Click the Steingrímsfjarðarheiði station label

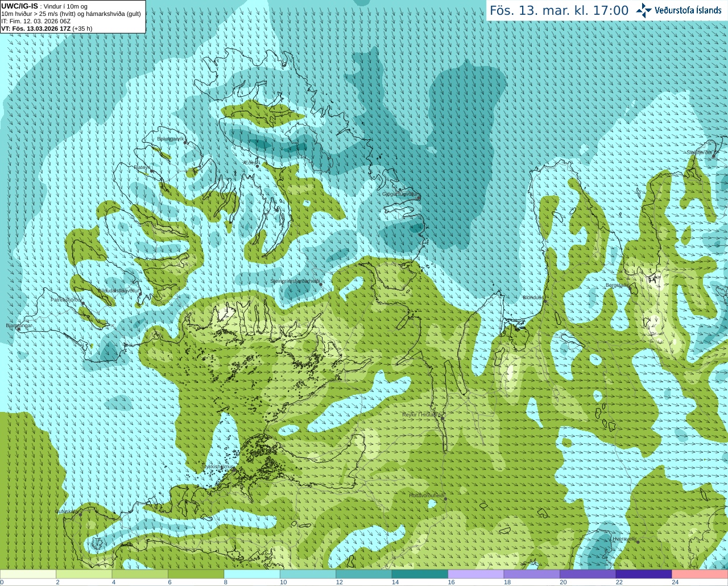pos(295,280)
